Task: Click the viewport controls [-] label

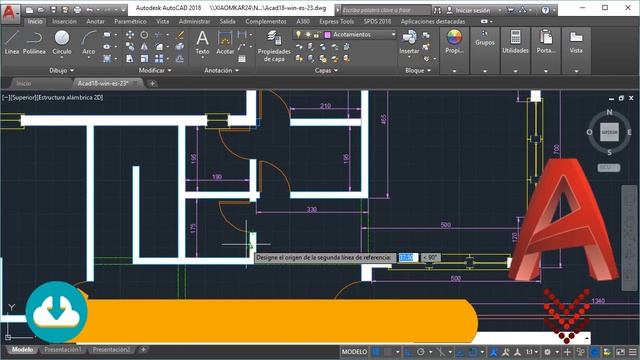Action: coord(6,98)
